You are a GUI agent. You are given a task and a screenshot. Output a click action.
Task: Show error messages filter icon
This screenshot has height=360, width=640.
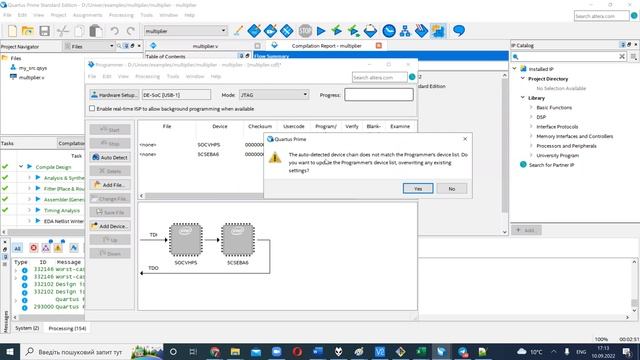pos(33,248)
